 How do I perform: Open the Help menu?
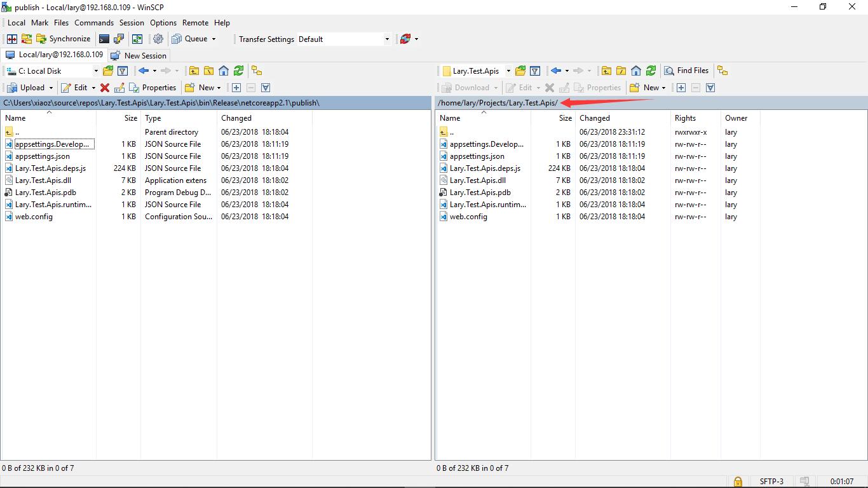tap(222, 22)
